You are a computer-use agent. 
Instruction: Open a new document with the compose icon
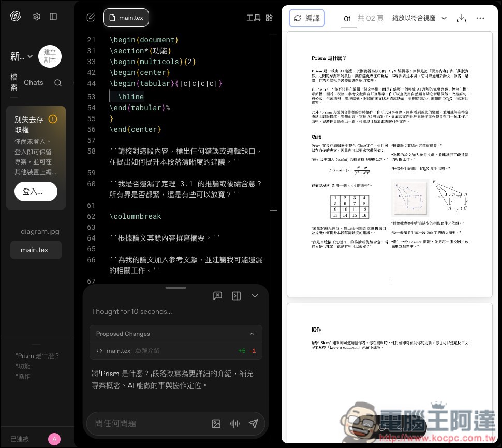(90, 17)
